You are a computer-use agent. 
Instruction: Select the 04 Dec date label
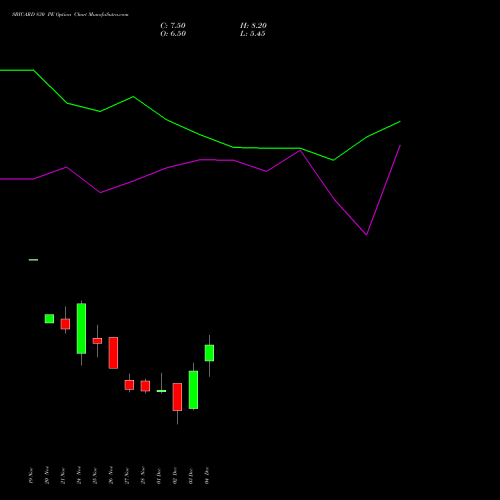207,475
